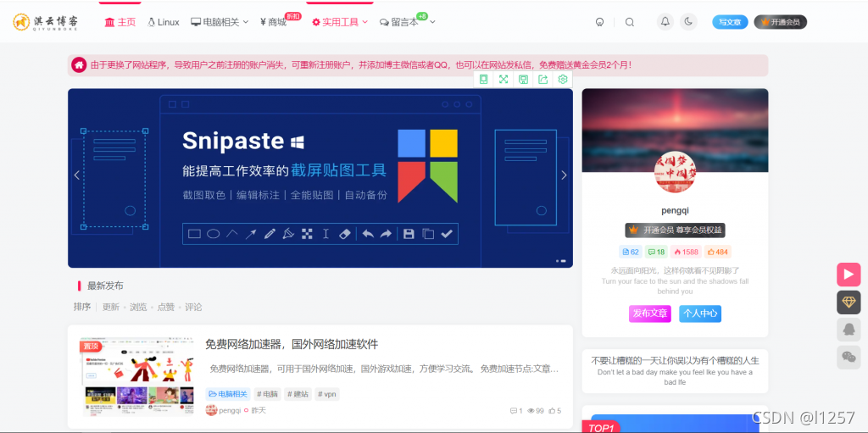Click the article thumbs-up like icon
The image size is (868, 433).
tap(554, 411)
